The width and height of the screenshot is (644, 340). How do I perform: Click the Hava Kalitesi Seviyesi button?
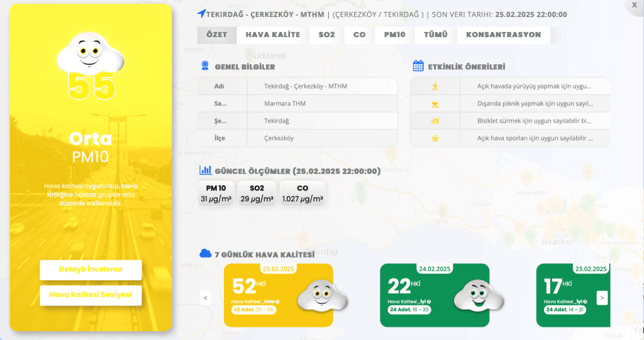pos(91,295)
